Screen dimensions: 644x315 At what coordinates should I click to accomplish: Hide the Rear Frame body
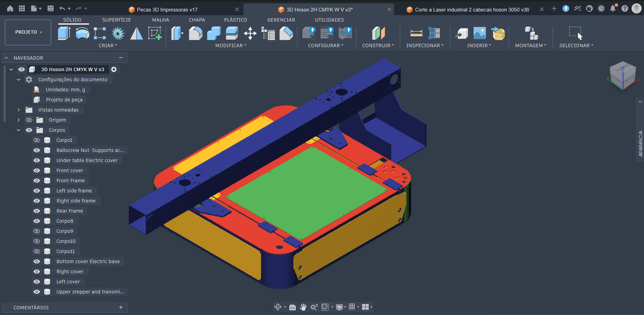click(x=37, y=211)
